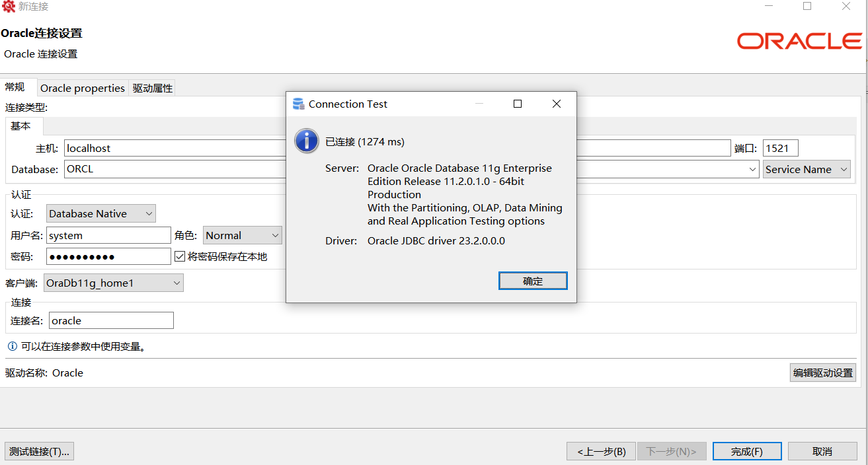Maximize the Connection Test dialog

518,104
